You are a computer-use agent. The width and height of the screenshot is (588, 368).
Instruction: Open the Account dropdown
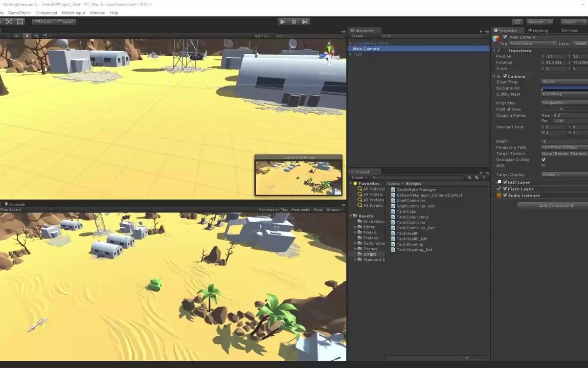coord(539,22)
